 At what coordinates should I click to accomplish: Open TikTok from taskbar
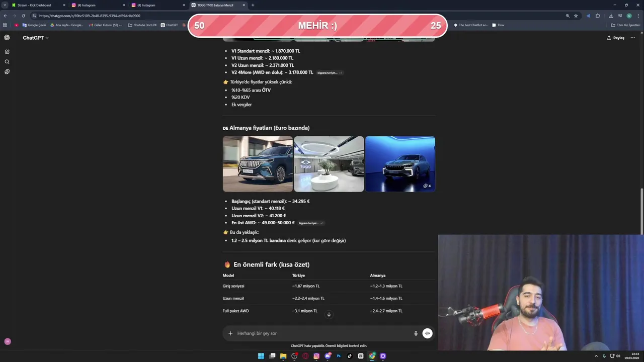click(x=350, y=356)
